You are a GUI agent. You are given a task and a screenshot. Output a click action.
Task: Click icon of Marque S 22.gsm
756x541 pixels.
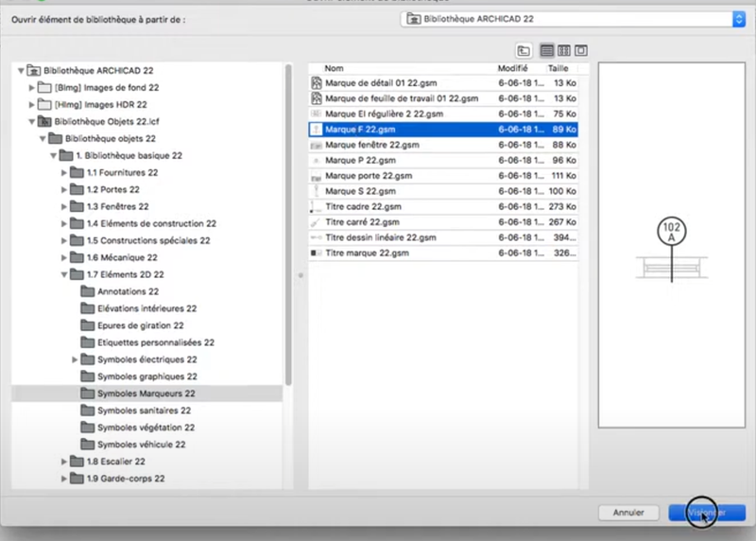[317, 191]
